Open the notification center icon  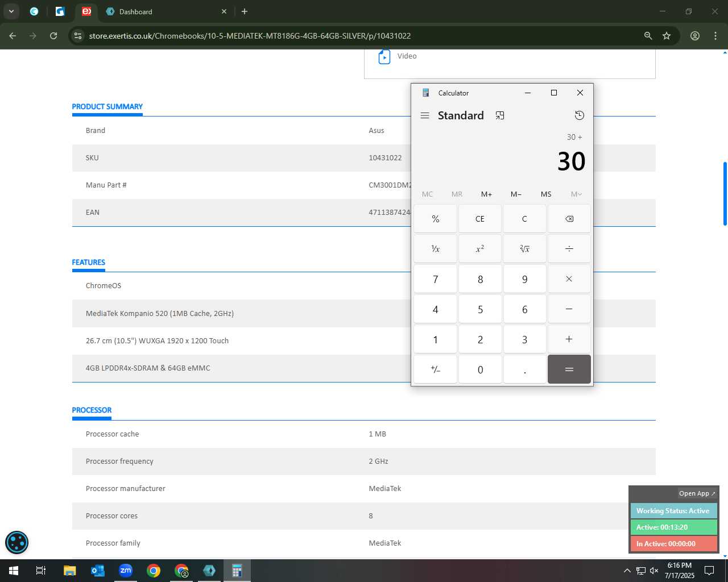point(709,571)
